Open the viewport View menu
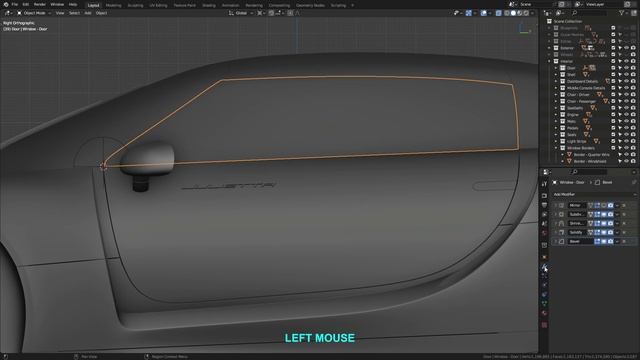Viewport: 640px width, 360px height. coord(60,13)
